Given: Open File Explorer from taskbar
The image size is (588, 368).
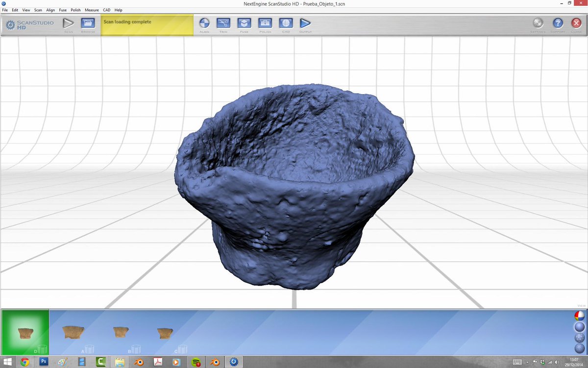Looking at the screenshot, I should click(x=120, y=362).
